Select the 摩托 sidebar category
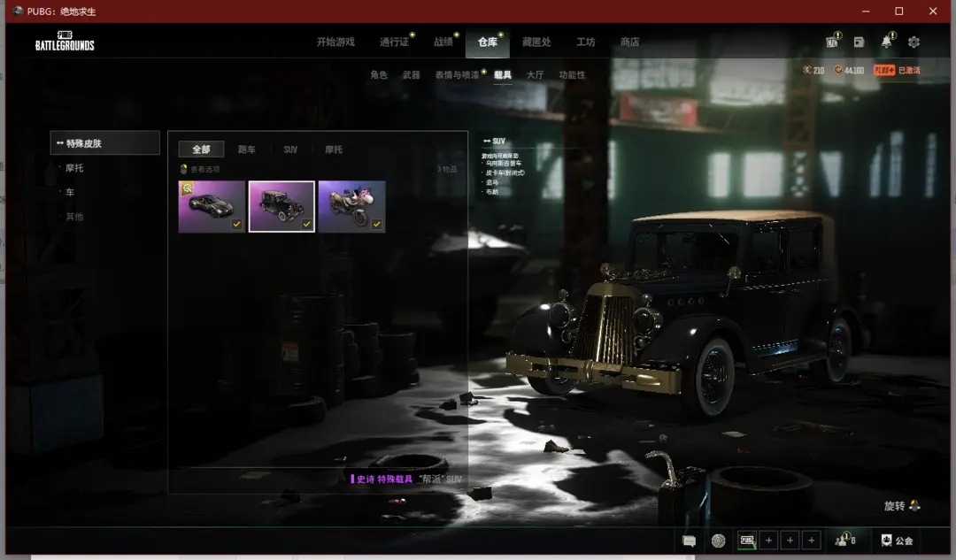The width and height of the screenshot is (956, 560). point(74,167)
